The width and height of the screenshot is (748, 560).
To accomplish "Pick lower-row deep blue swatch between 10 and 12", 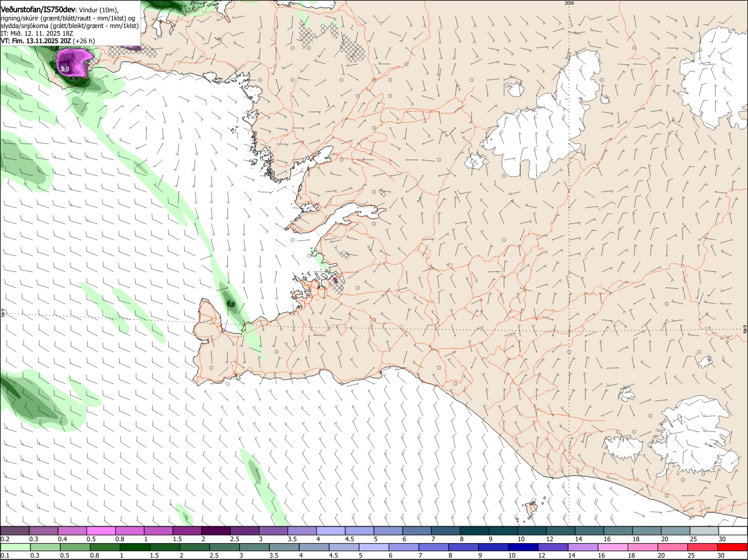I will pyautogui.click(x=524, y=547).
